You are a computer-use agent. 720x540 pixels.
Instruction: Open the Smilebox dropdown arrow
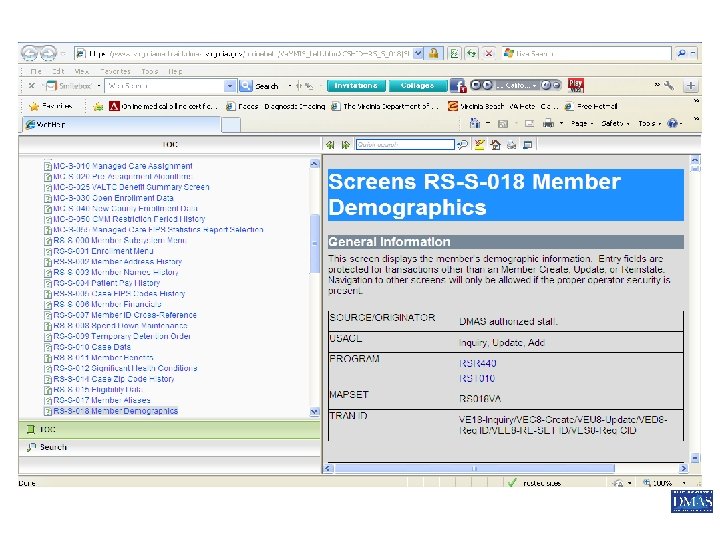[x=99, y=86]
